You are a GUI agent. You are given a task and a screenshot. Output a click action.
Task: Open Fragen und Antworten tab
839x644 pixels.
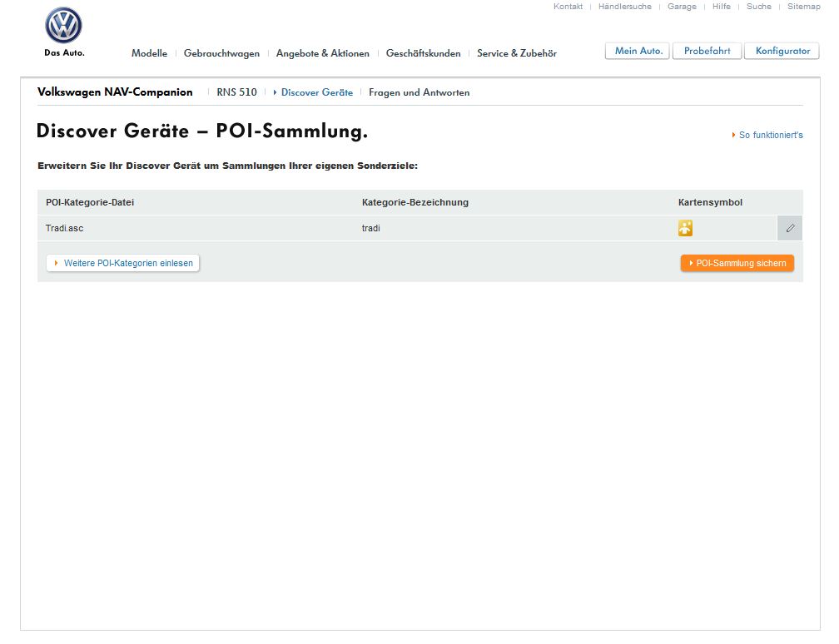point(419,92)
